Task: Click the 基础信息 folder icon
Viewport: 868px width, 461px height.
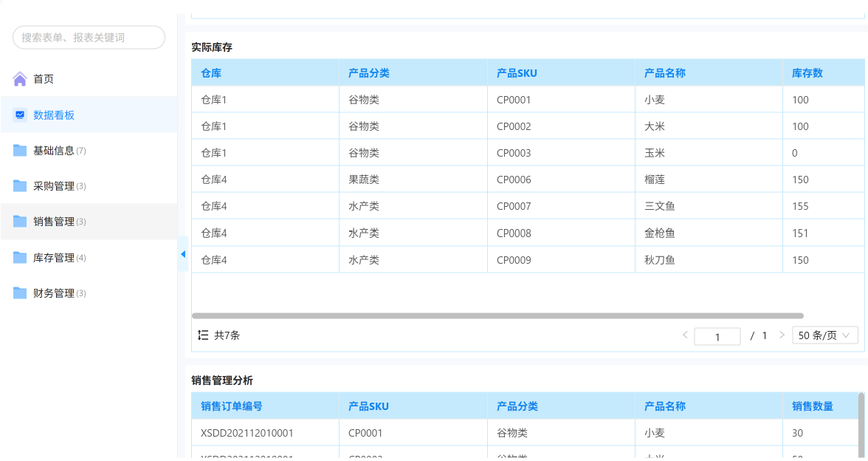Action: click(20, 150)
